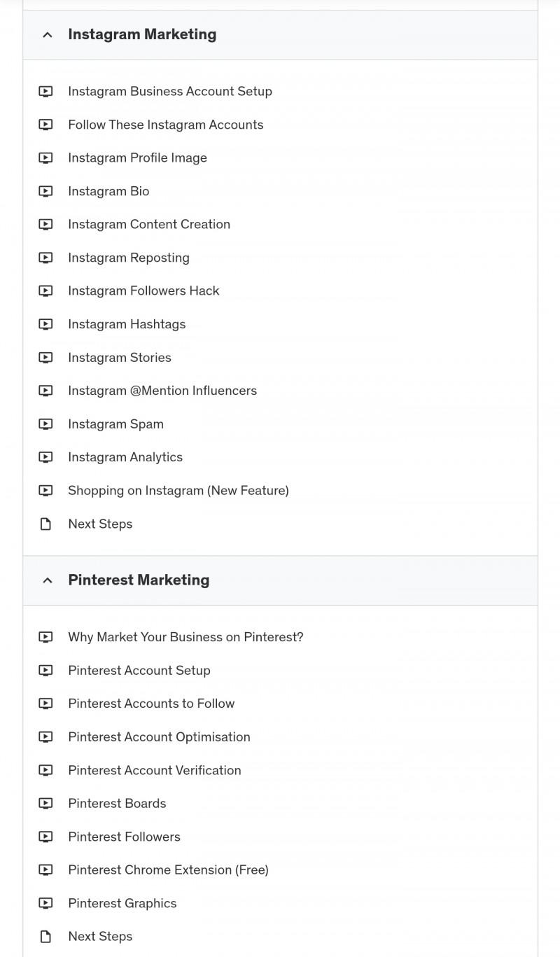
Task: Select video icon for Instagram Hashtags lecture
Action: click(x=45, y=324)
